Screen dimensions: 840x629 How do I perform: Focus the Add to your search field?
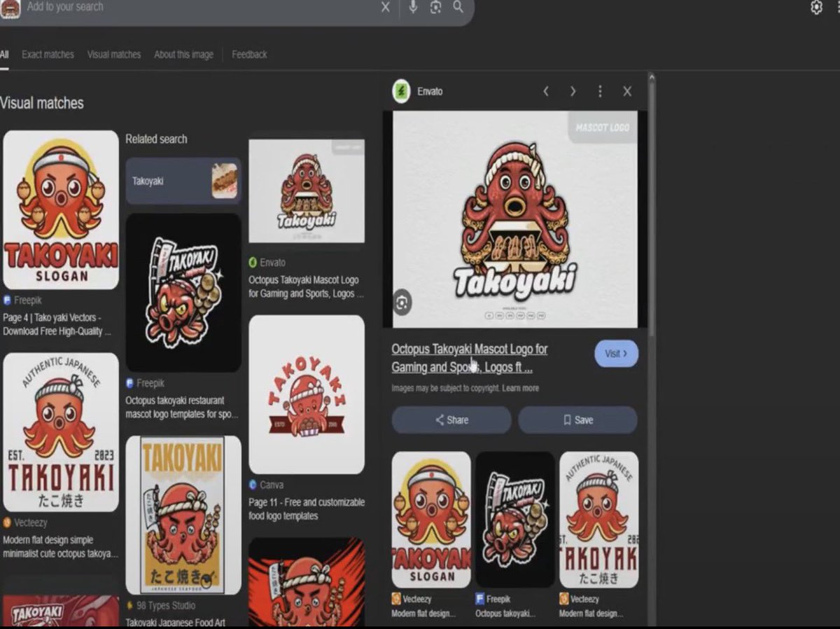(199, 7)
